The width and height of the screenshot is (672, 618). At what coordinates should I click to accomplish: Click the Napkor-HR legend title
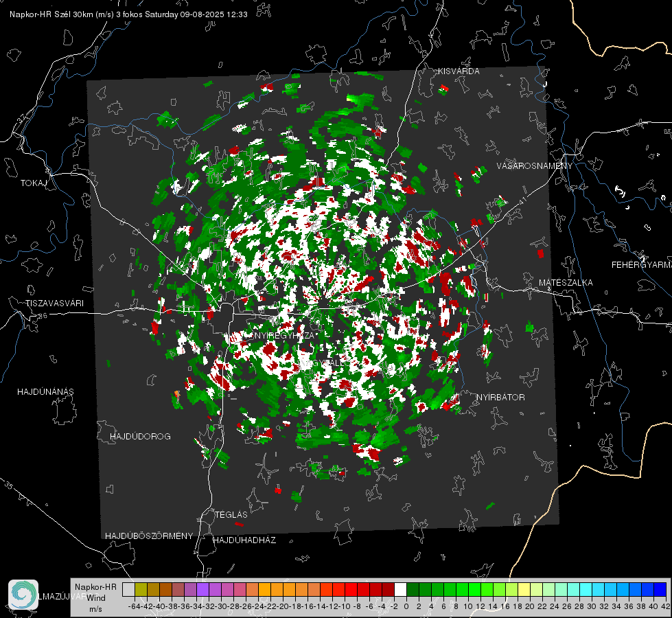95,587
